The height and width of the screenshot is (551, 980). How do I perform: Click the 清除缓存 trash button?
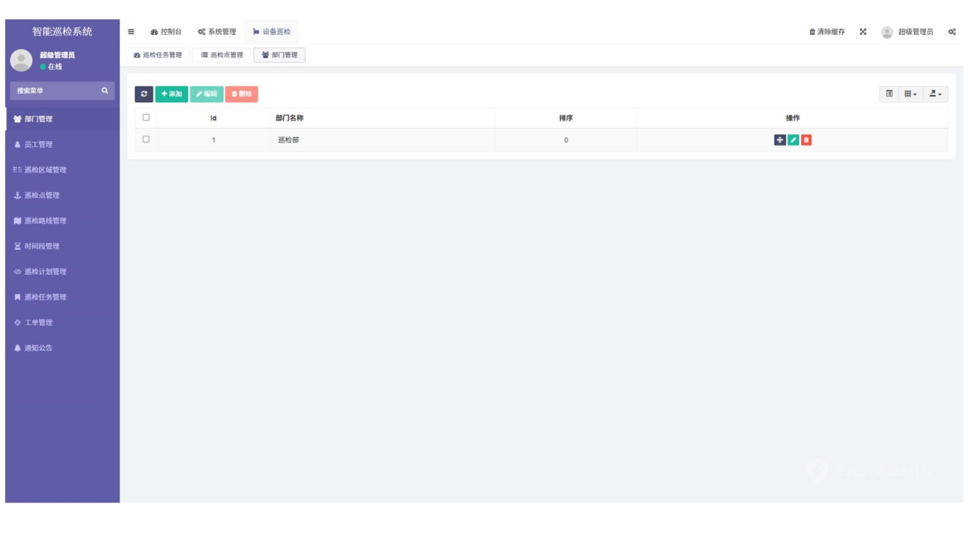827,32
